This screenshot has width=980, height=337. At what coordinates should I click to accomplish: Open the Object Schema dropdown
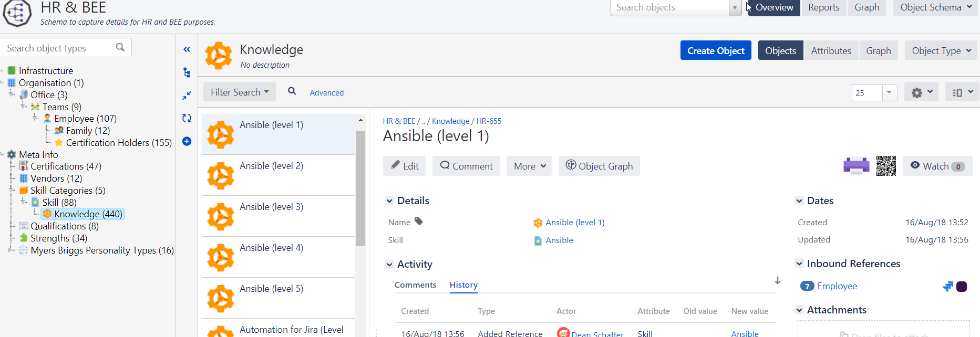936,7
